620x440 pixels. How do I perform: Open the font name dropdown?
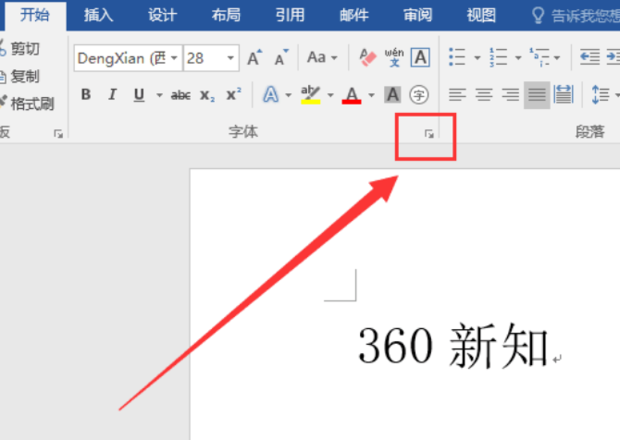(174, 58)
